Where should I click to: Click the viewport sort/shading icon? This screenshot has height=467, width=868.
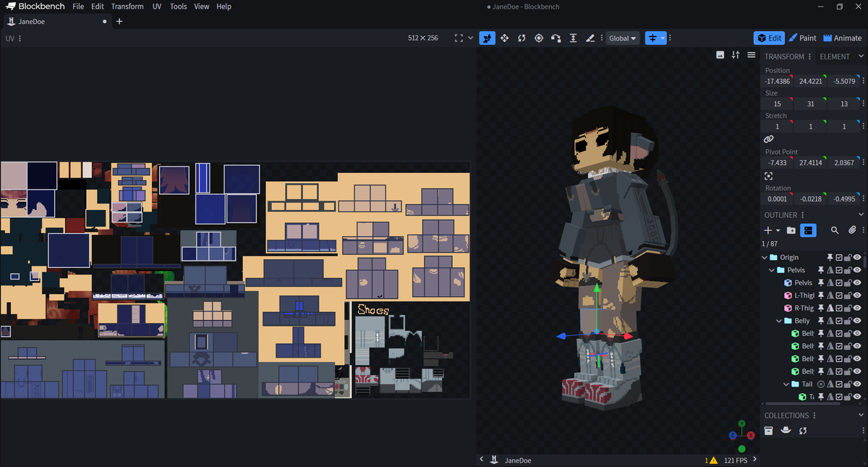pyautogui.click(x=736, y=55)
